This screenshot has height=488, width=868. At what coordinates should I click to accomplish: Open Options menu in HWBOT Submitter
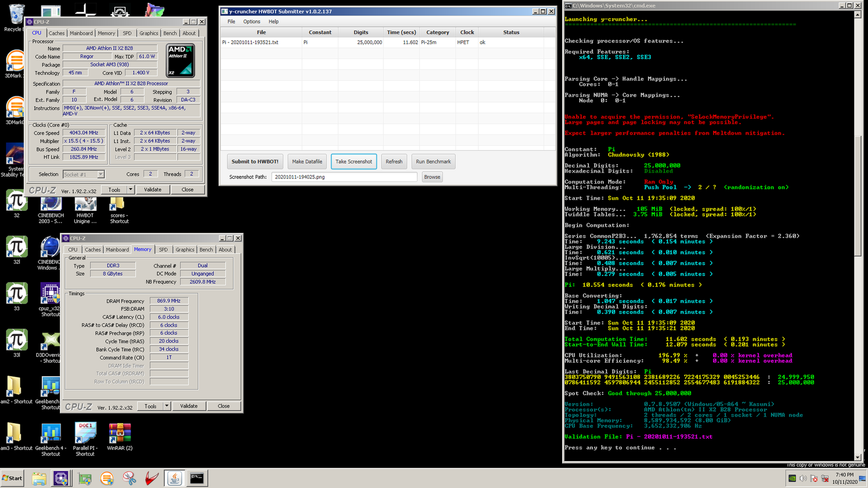coord(252,21)
